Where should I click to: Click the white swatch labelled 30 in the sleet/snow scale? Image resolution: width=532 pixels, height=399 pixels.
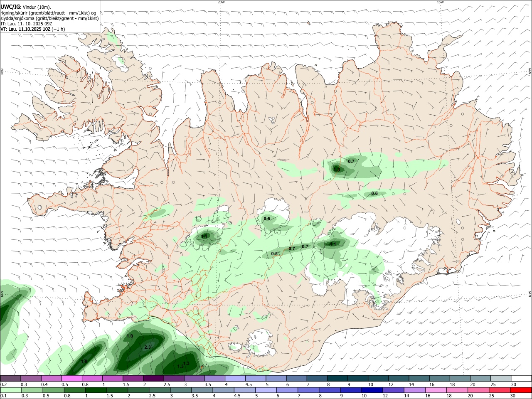[521, 378]
